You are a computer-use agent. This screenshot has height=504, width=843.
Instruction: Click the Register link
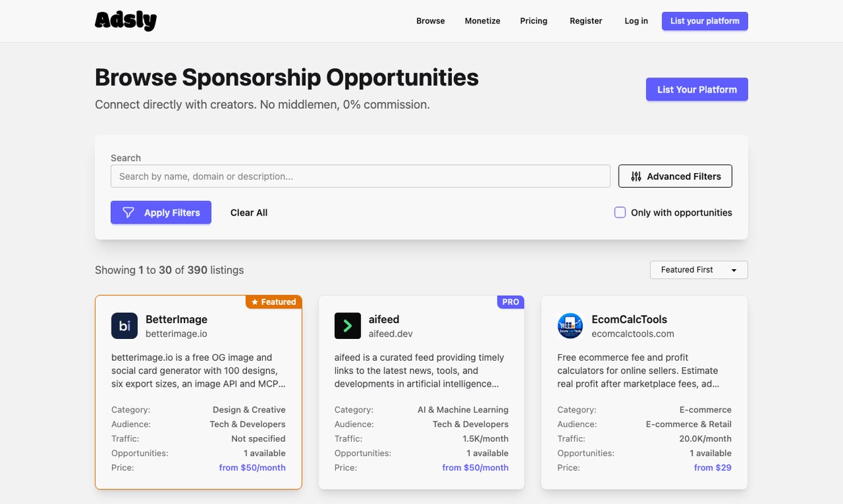point(586,21)
